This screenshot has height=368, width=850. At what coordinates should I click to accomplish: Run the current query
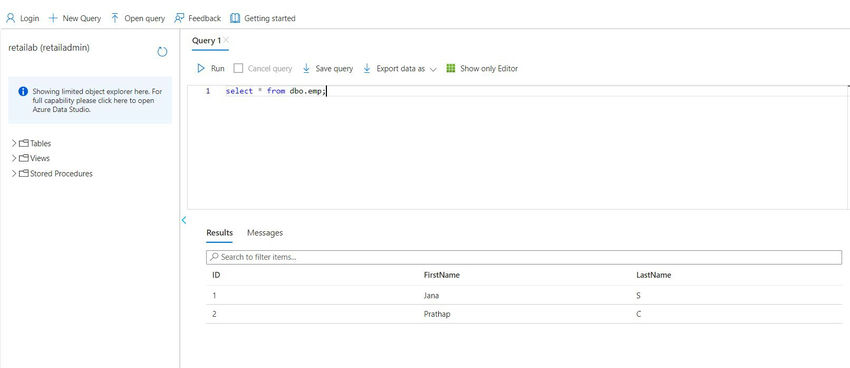211,68
